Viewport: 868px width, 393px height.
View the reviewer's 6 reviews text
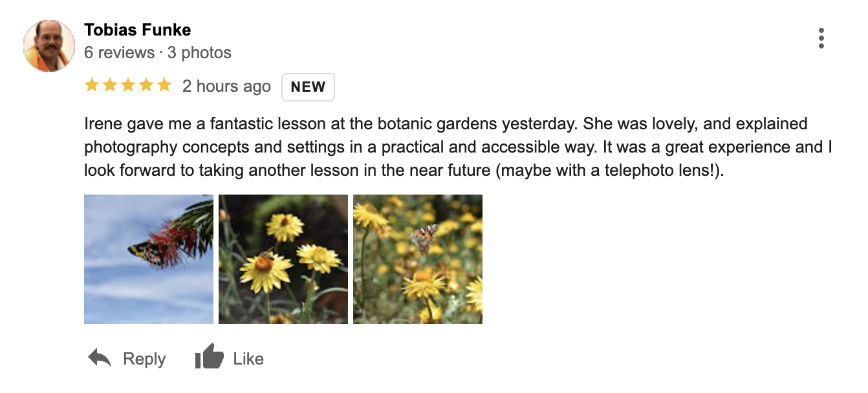click(x=119, y=52)
